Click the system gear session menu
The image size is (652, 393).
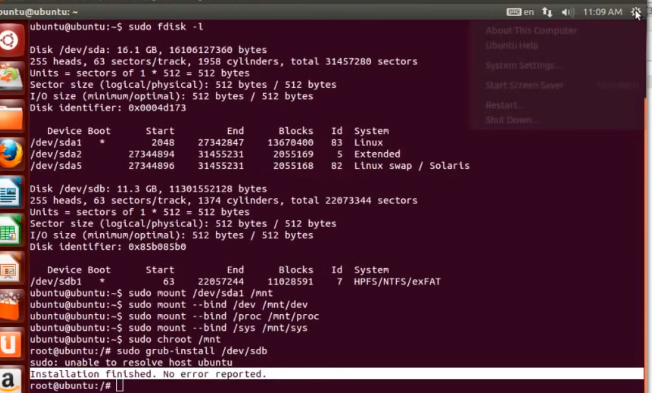coord(636,12)
